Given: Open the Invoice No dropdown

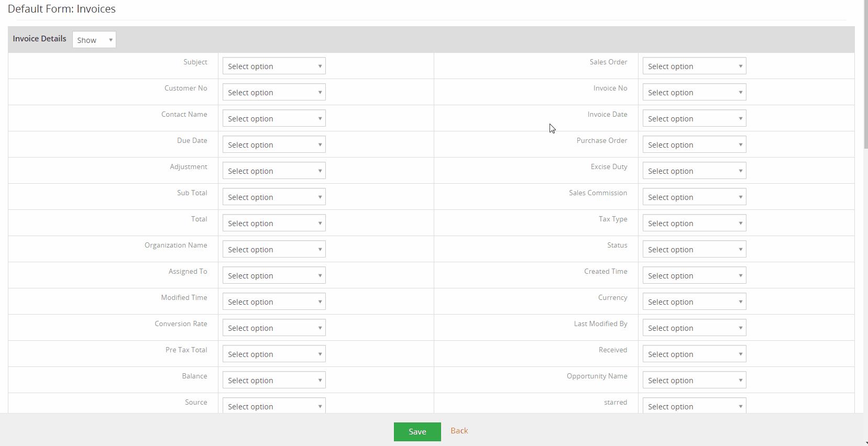Looking at the screenshot, I should pos(694,92).
